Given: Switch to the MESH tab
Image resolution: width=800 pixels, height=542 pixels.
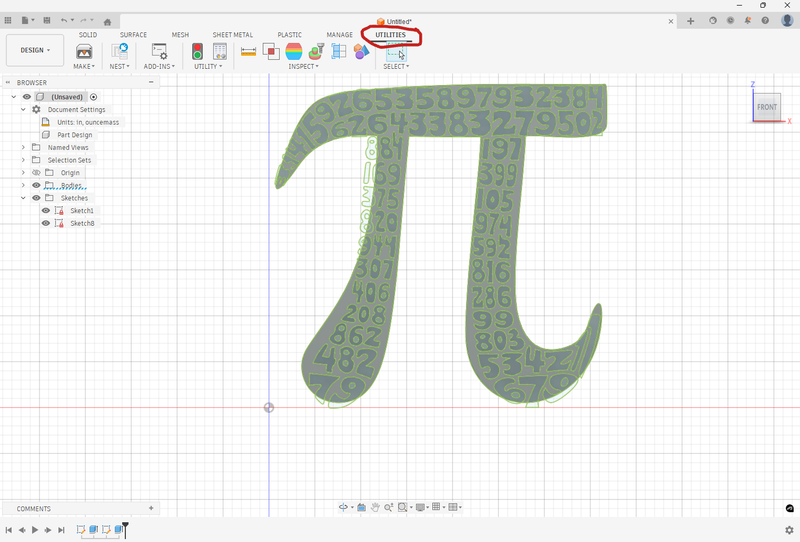Looking at the screenshot, I should 180,35.
